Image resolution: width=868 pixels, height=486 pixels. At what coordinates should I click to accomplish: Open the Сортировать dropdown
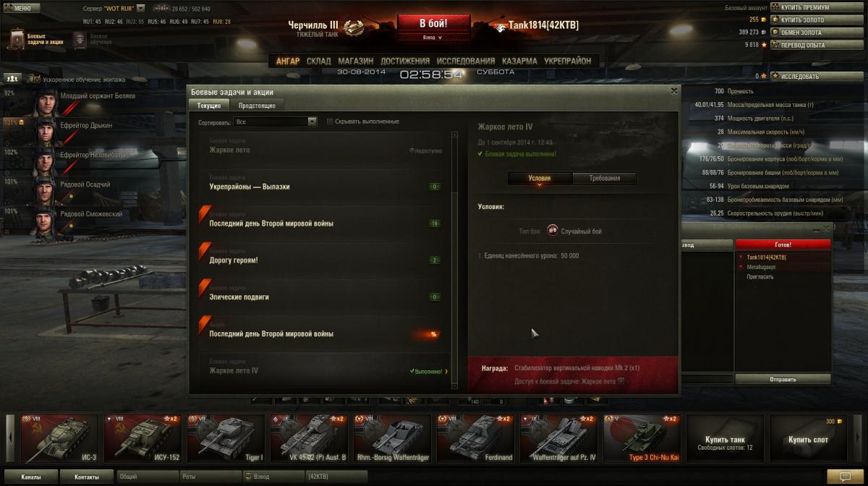(275, 122)
